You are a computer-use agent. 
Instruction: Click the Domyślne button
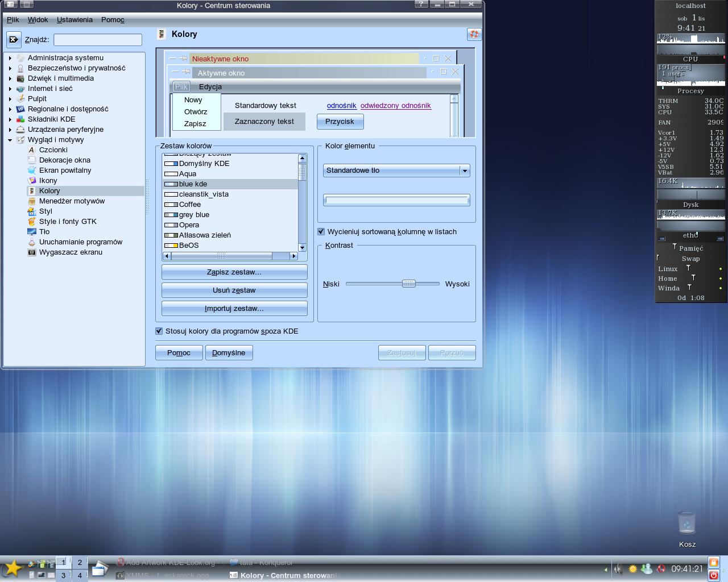(229, 353)
